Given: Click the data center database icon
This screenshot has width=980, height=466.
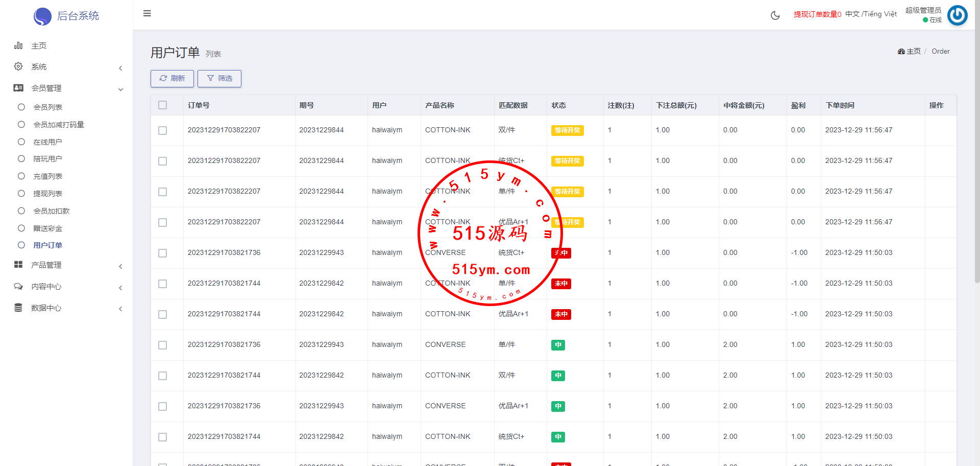Looking at the screenshot, I should [18, 308].
